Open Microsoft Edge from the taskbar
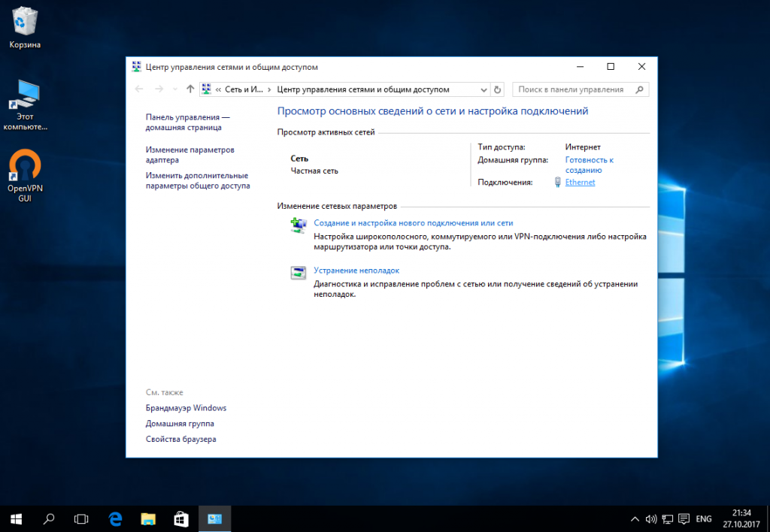 [x=115, y=518]
